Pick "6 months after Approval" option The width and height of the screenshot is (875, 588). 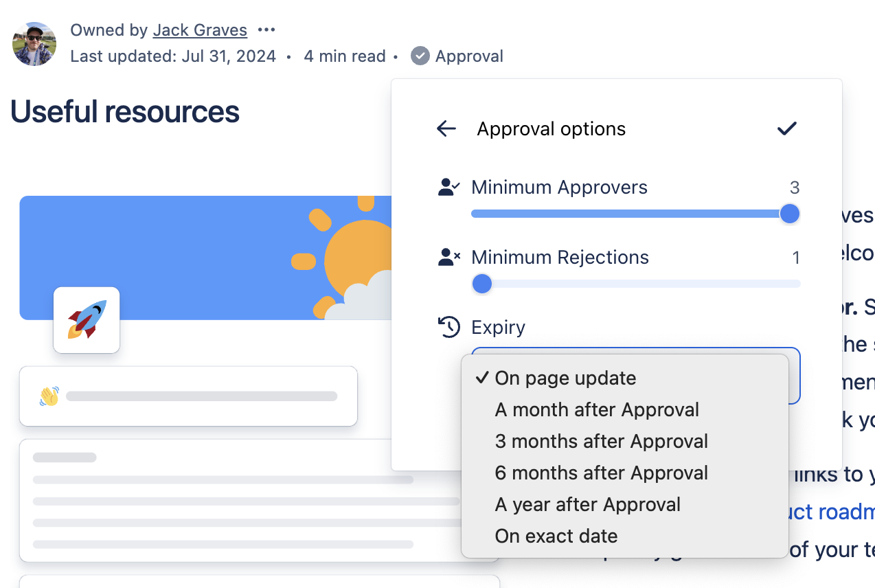click(601, 473)
